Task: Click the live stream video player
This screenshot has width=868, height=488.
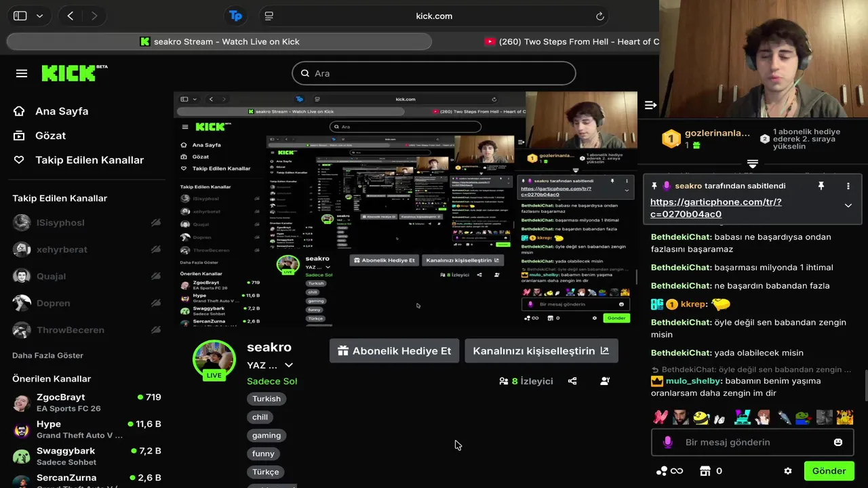Action: 406,210
